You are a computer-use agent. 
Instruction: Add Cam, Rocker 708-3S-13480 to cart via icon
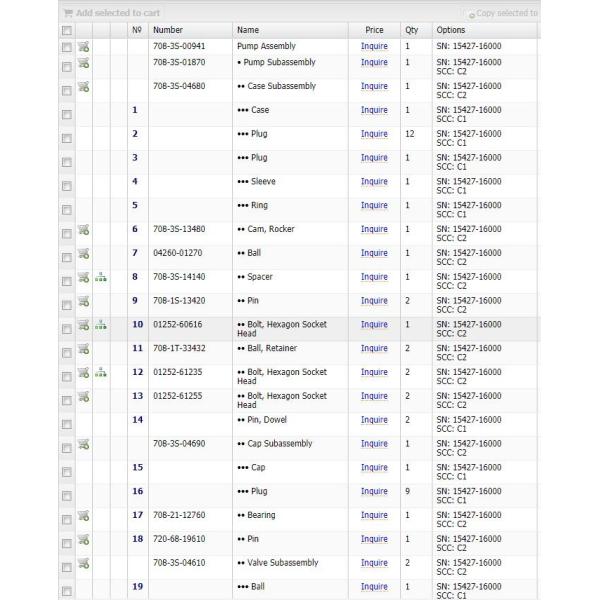(84, 230)
